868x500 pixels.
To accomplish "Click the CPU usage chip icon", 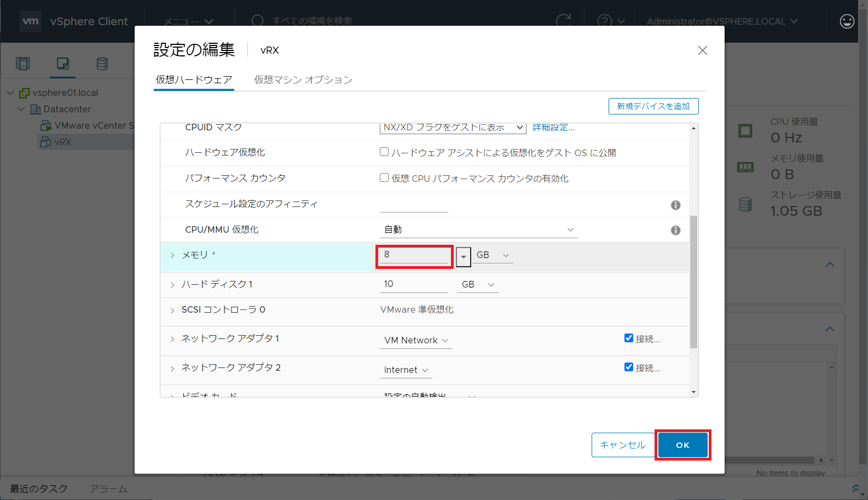I will 745,131.
